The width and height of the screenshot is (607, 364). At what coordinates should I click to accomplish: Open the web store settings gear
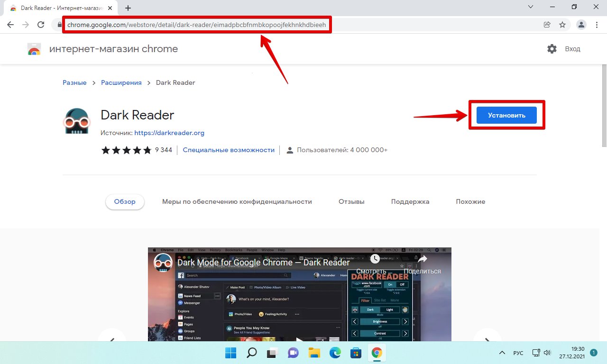point(552,49)
